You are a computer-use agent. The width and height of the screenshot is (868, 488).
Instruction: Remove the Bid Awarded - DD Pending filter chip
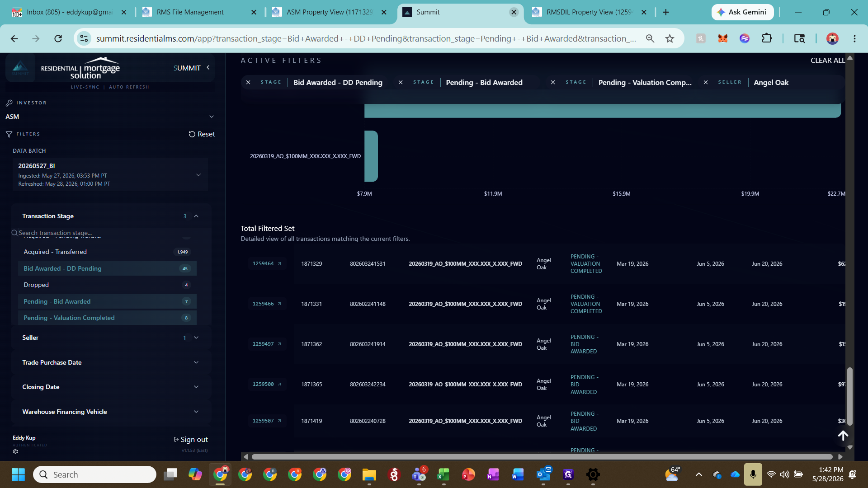click(248, 82)
